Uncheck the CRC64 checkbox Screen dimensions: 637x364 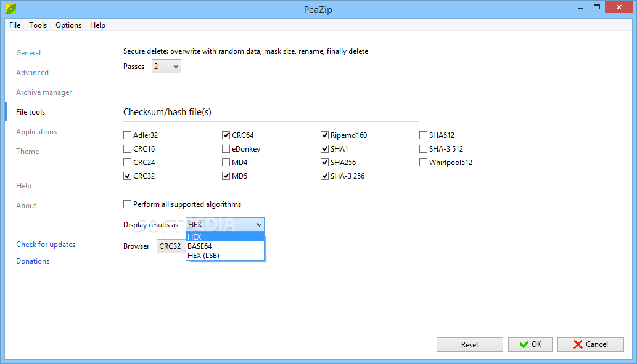(x=226, y=135)
